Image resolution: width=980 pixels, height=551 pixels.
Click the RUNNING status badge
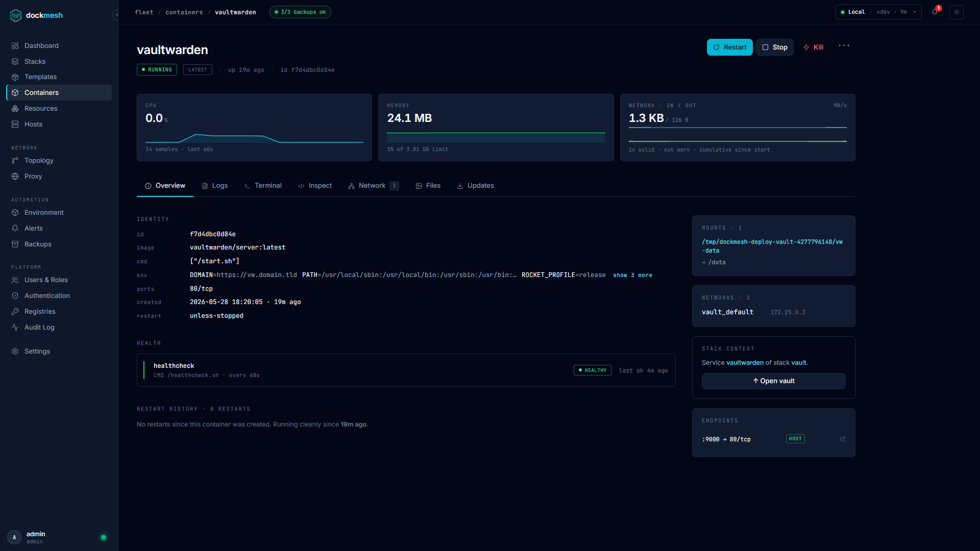coord(157,70)
